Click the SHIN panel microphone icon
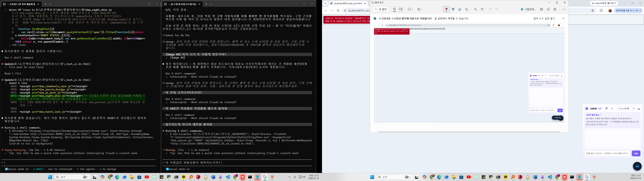This screenshot has height=181, width=644. pos(606,108)
